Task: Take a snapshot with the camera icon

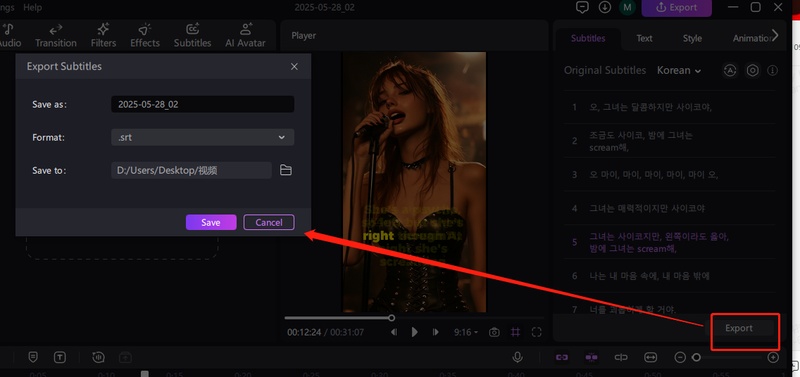Action: tap(494, 332)
